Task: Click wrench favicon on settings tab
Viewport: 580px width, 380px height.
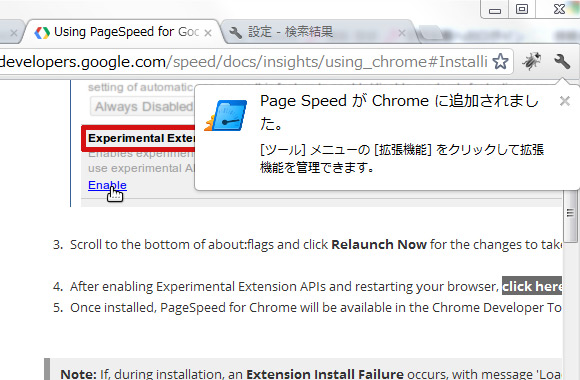Action: (235, 33)
